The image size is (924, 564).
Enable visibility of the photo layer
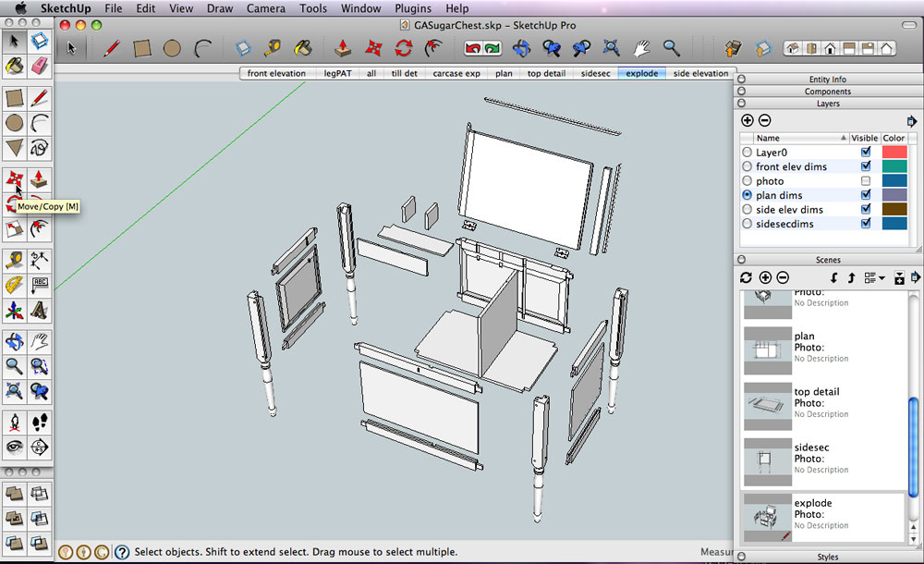click(x=866, y=181)
